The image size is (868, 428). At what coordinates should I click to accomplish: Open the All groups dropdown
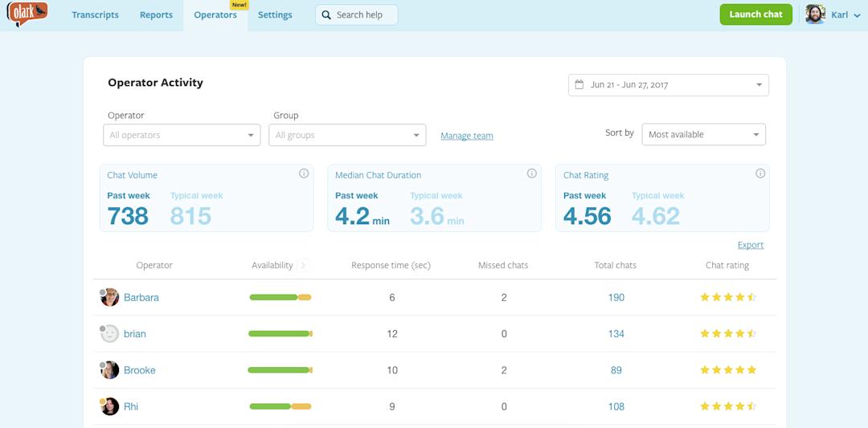click(x=347, y=135)
